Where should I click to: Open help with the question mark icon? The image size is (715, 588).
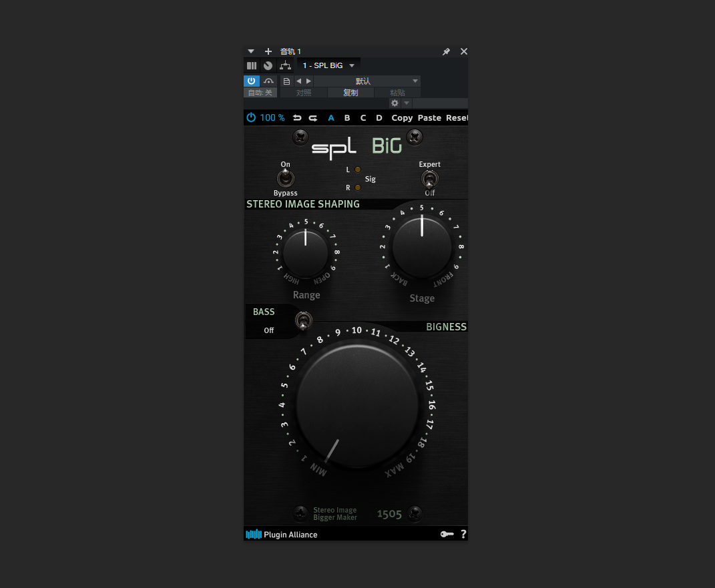(x=463, y=534)
